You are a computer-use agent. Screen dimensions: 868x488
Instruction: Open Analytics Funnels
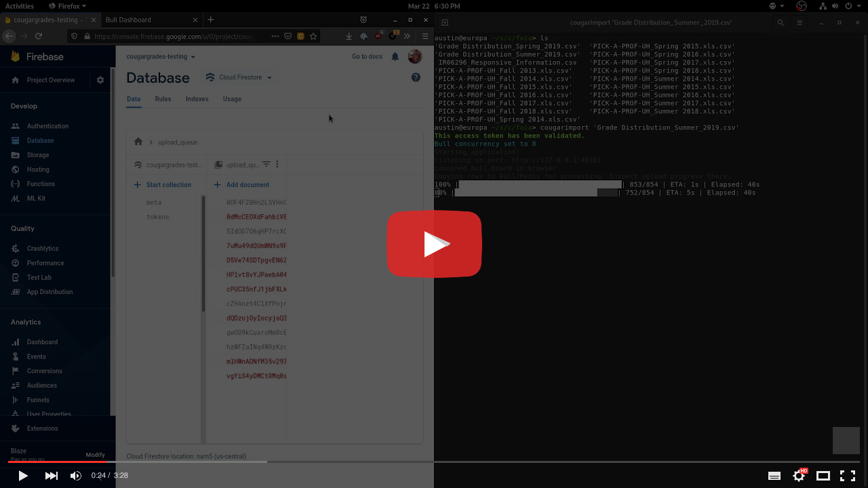click(x=38, y=400)
